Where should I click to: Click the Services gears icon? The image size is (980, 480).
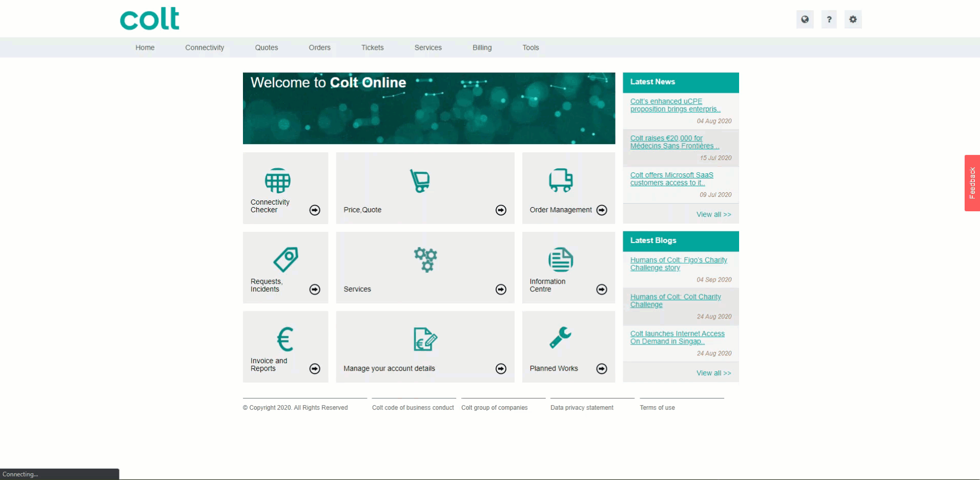(x=425, y=259)
